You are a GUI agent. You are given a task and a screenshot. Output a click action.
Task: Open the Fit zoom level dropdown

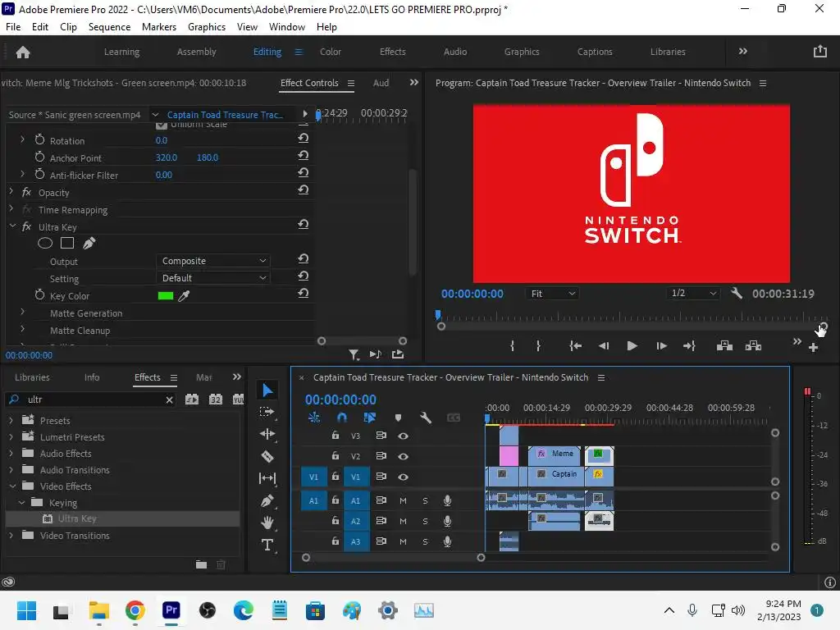tap(552, 294)
